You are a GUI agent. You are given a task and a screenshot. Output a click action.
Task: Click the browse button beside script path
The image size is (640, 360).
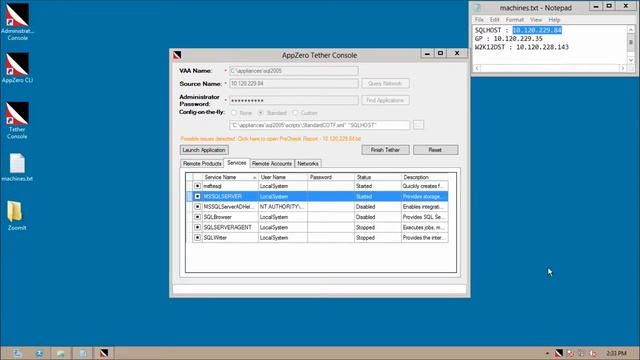click(418, 125)
